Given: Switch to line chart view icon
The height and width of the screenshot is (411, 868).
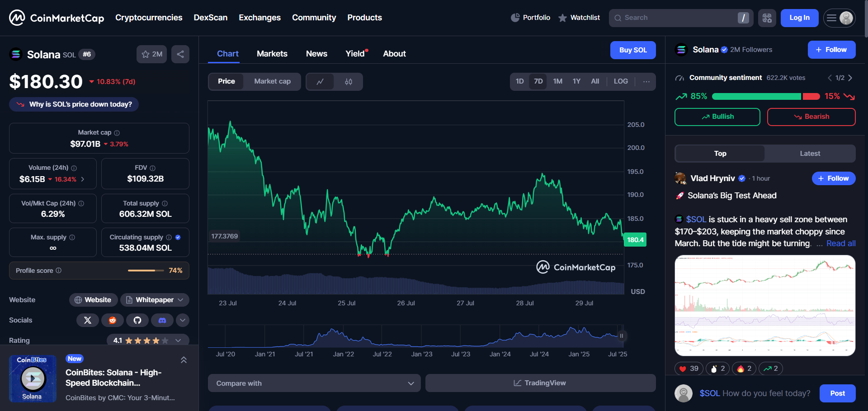Looking at the screenshot, I should pyautogui.click(x=320, y=82).
